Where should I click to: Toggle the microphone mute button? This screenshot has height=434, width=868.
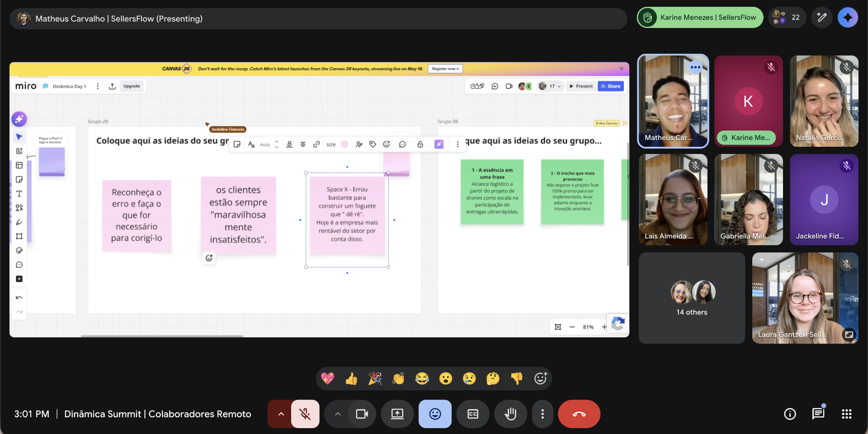tap(305, 414)
